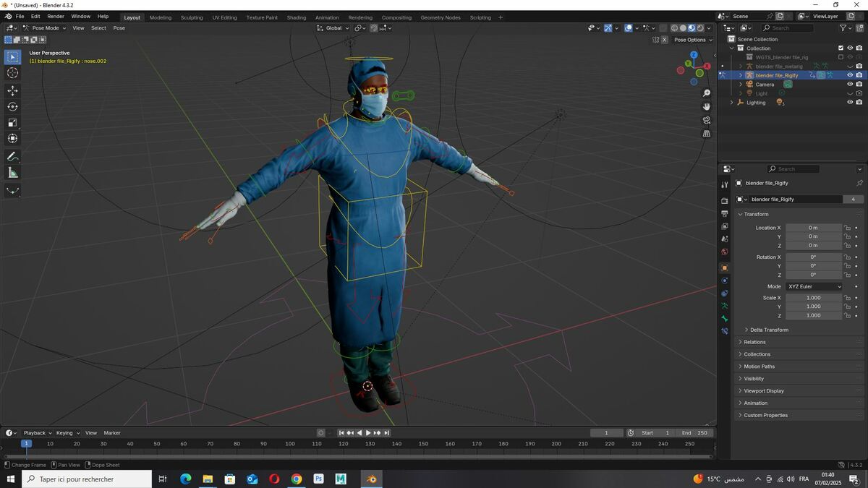Select the Scale tool

click(12, 122)
